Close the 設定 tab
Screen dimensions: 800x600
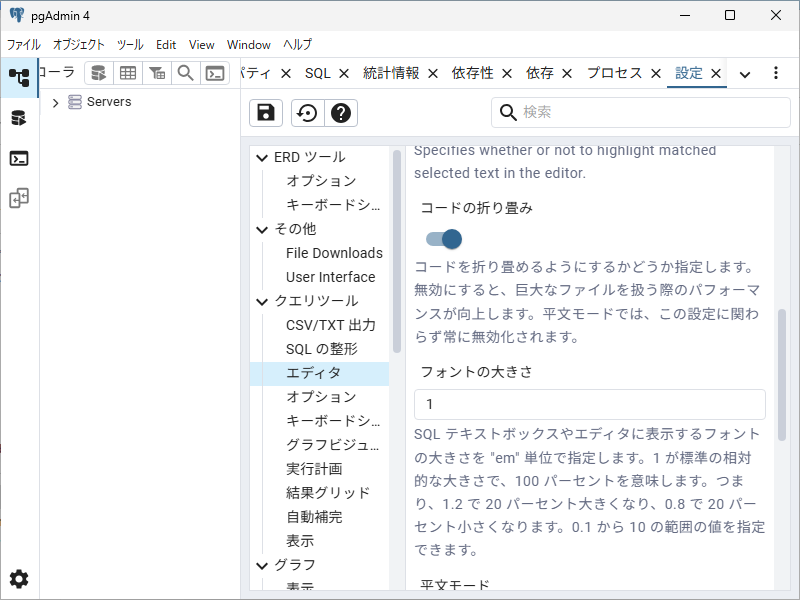click(x=716, y=73)
